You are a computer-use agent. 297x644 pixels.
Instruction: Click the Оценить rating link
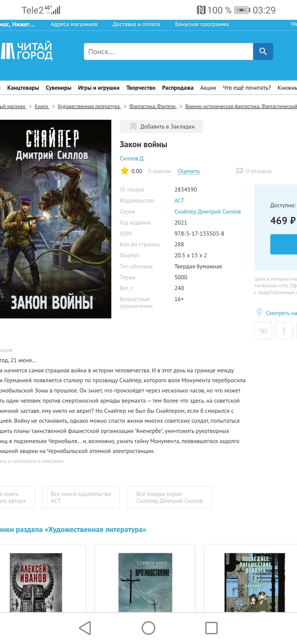(189, 171)
